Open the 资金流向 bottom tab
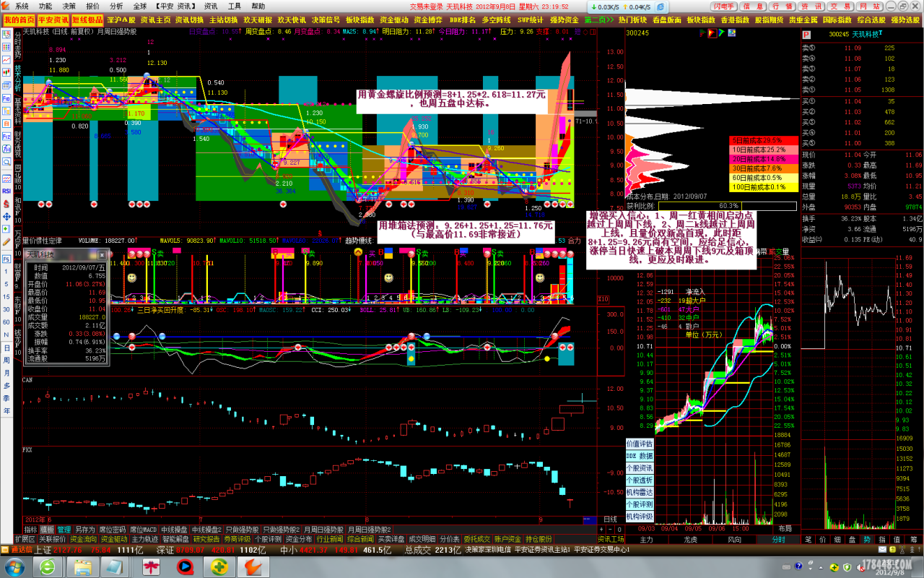The height and width of the screenshot is (578, 924). 83,539
